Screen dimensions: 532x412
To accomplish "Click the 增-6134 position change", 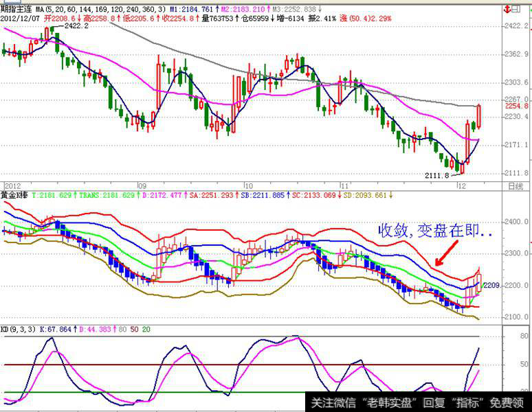I will click(x=291, y=19).
